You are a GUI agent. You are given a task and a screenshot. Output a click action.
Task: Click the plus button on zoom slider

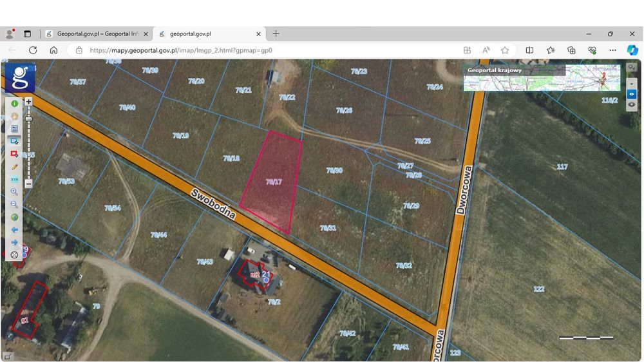click(28, 102)
